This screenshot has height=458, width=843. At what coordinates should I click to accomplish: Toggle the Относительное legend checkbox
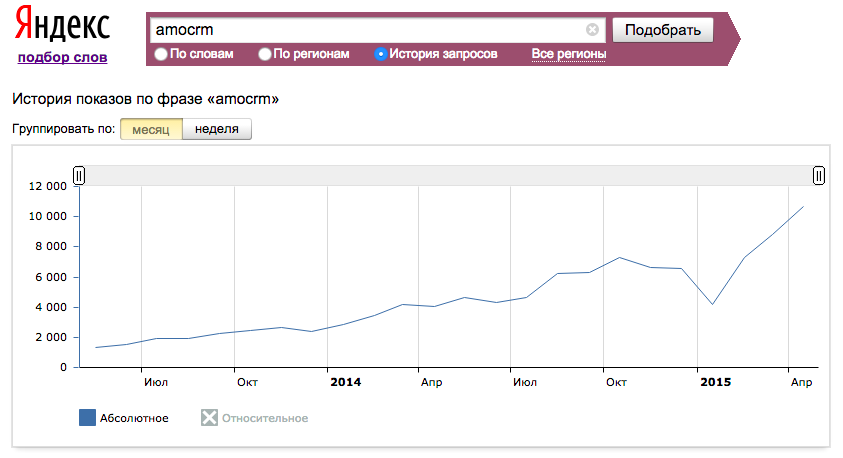tap(209, 418)
